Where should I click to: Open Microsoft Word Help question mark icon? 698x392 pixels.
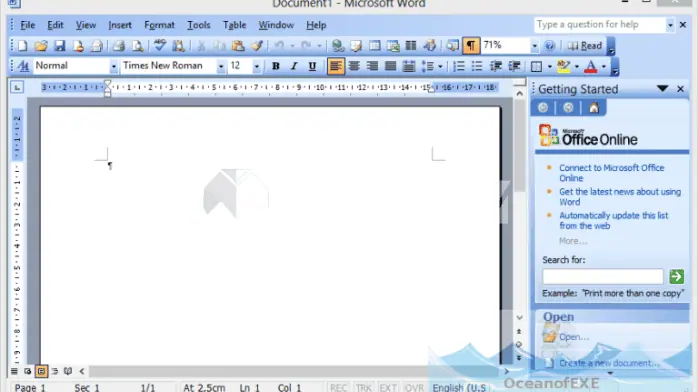pos(550,46)
